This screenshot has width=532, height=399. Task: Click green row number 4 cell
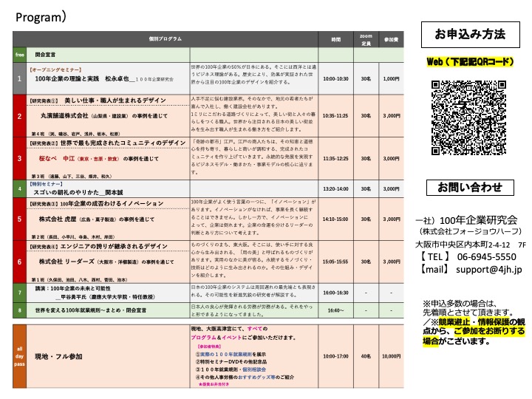click(x=20, y=188)
